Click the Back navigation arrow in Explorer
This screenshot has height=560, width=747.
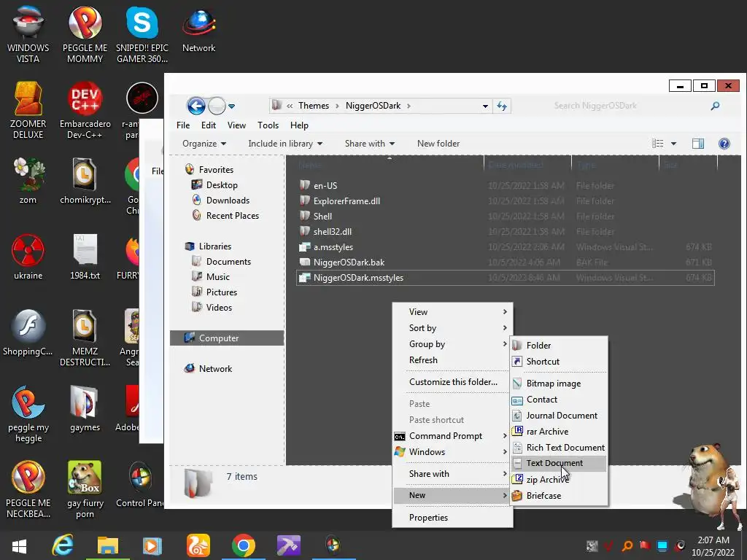(x=196, y=106)
